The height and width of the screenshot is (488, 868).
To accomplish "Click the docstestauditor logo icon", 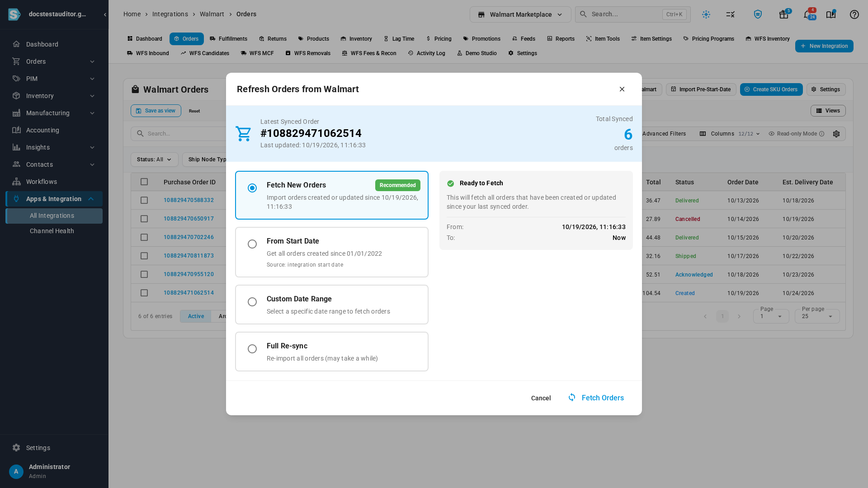I will (14, 14).
